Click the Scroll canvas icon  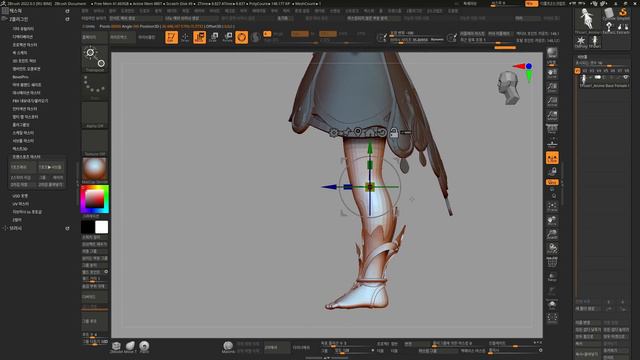[x=552, y=74]
